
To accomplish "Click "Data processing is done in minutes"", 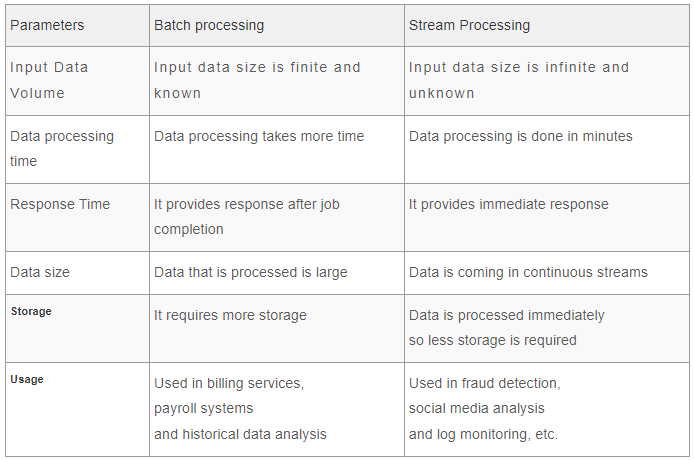I will pyautogui.click(x=520, y=136).
